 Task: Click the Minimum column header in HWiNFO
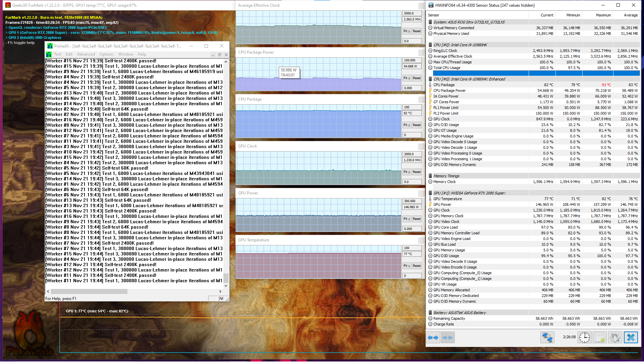[569, 15]
